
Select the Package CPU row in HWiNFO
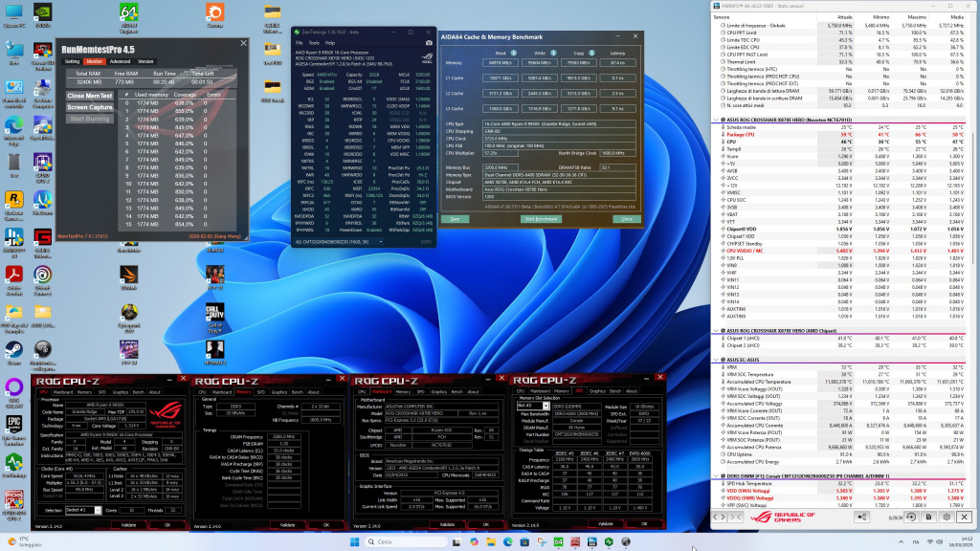point(840,134)
